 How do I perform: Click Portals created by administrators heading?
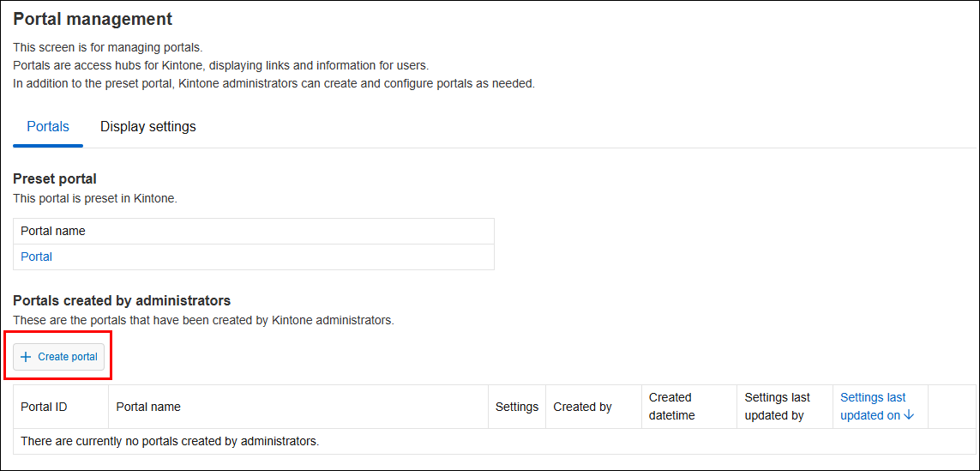pos(122,301)
